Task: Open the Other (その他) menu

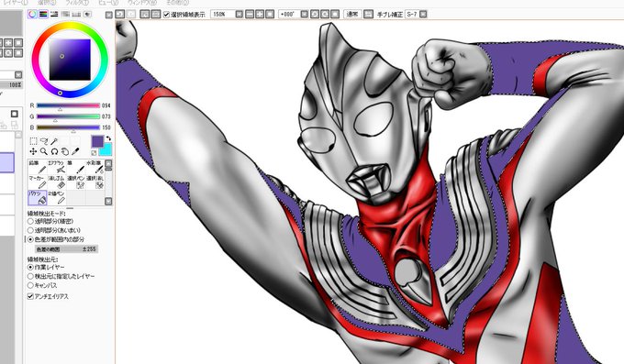Action: (177, 3)
